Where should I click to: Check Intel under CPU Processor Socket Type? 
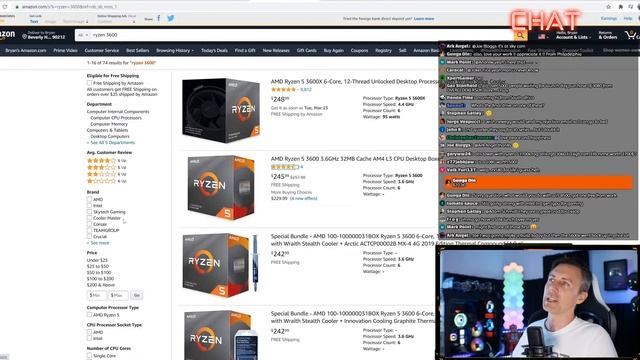(89, 338)
